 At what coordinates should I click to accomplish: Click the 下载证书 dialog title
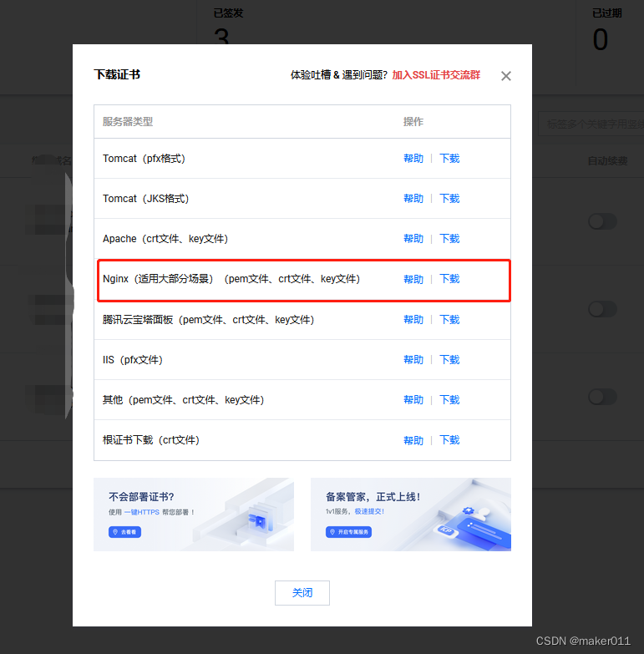pyautogui.click(x=117, y=74)
